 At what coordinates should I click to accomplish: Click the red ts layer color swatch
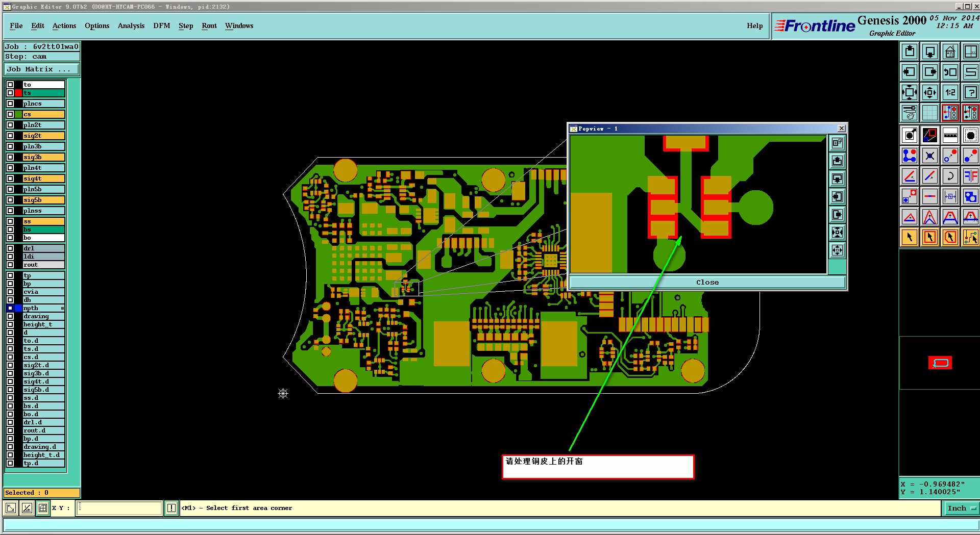point(18,93)
